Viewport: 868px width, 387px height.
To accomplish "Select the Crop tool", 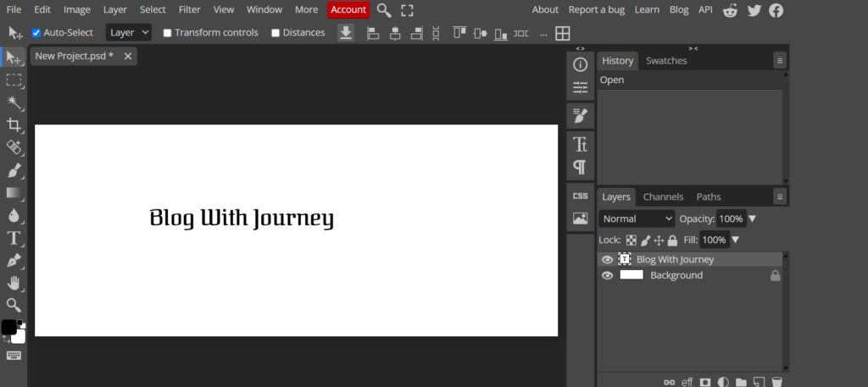I will pyautogui.click(x=14, y=125).
